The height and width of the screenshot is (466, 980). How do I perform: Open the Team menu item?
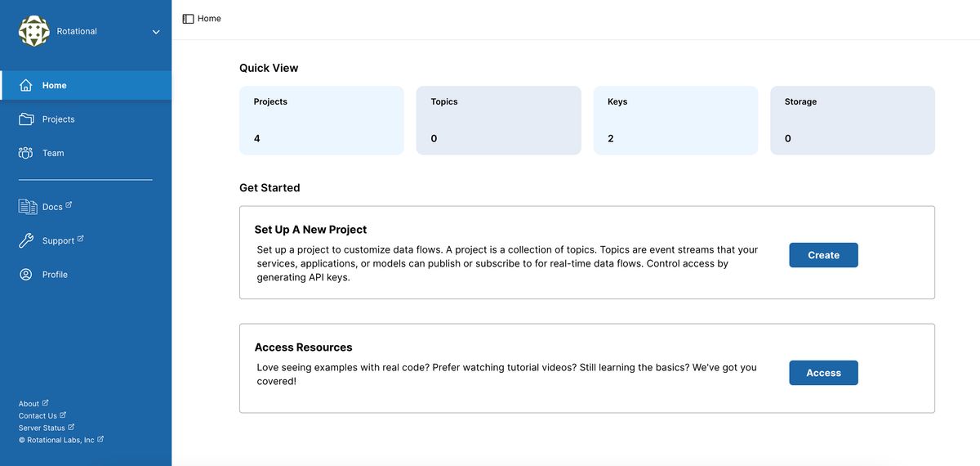(53, 153)
